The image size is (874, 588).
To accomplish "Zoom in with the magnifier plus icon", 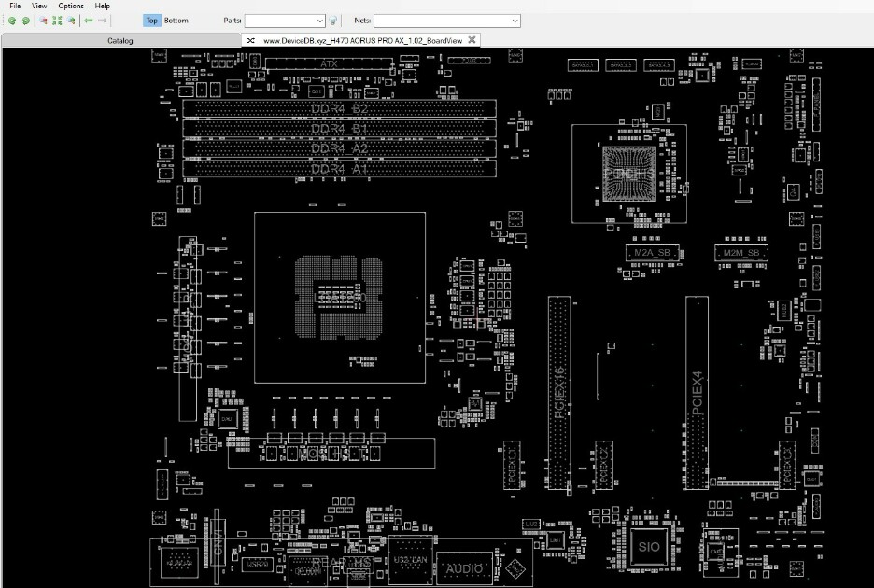I will tap(71, 21).
